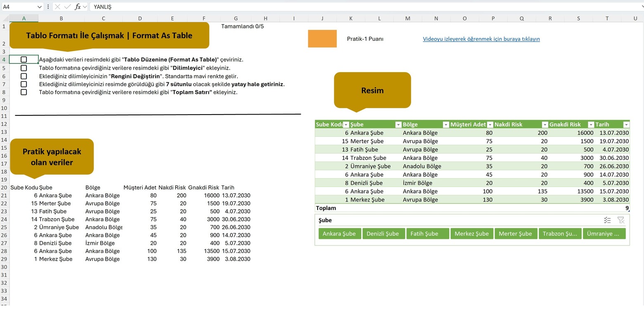Click the multi-select icon on Şube slicer
Viewport: 644px width, 309px height.
tap(607, 220)
